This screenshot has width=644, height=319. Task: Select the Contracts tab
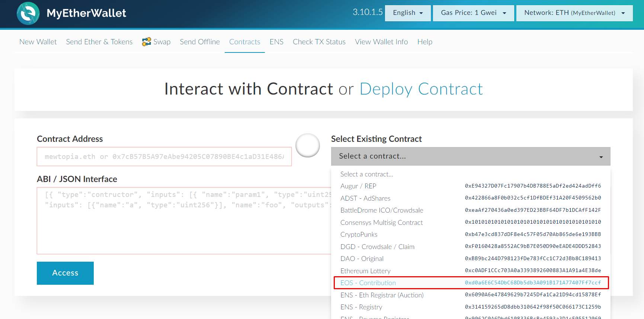pos(245,42)
